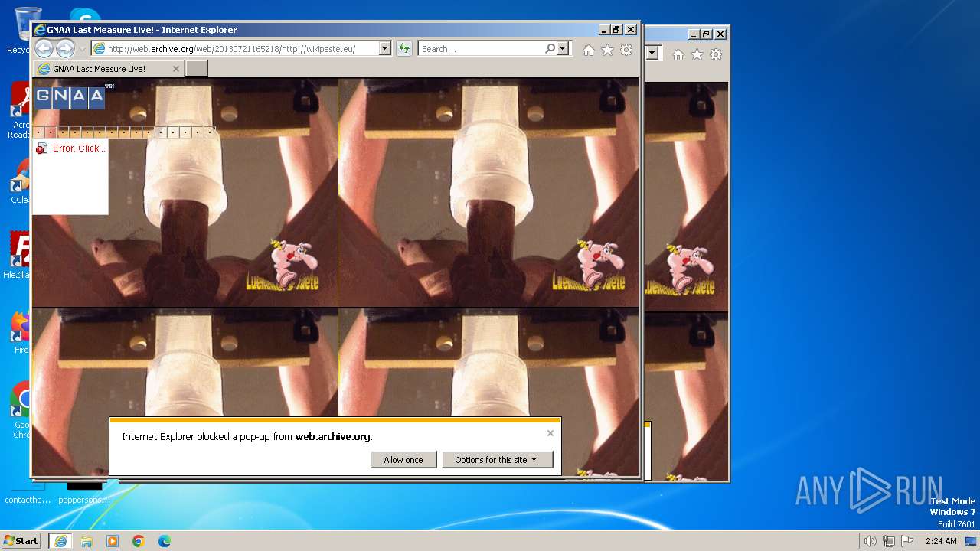Select the Google Chrome desktop shortcut

pos(21,411)
